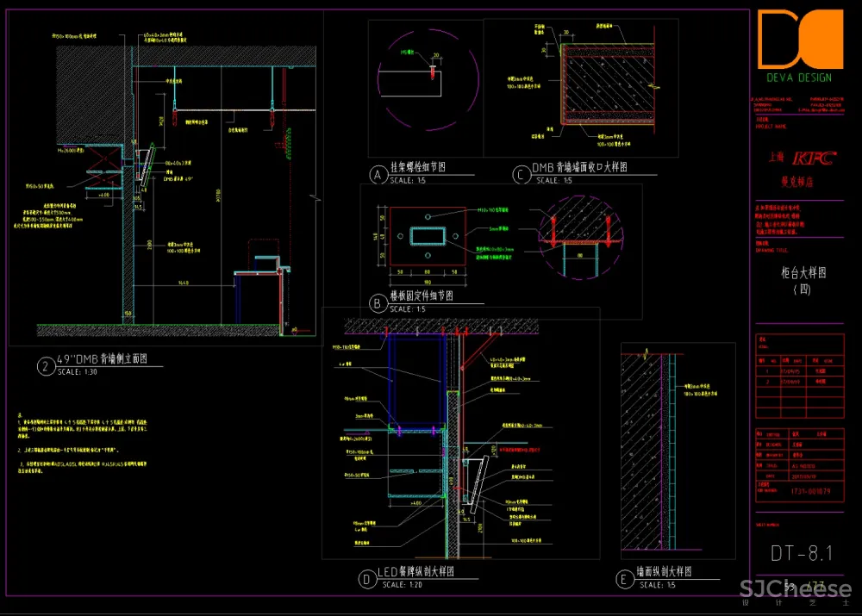Select the 墙面纵剖大样图 title
Viewport: 862px width, 616px height.
pyautogui.click(x=665, y=572)
